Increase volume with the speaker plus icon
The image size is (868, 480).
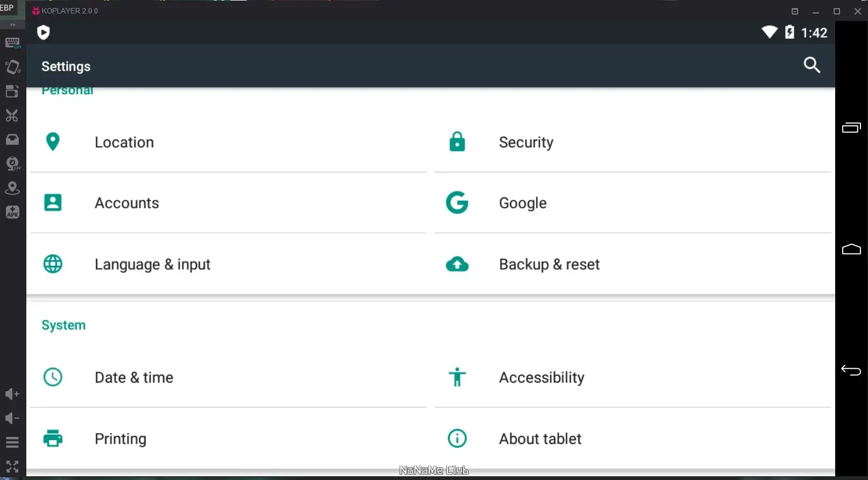[12, 394]
